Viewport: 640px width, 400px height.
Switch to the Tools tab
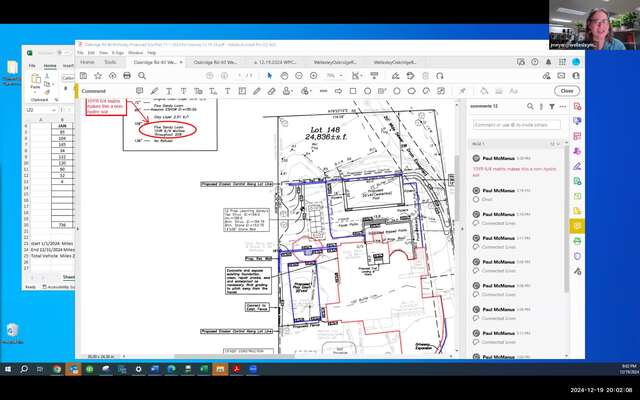(109, 62)
